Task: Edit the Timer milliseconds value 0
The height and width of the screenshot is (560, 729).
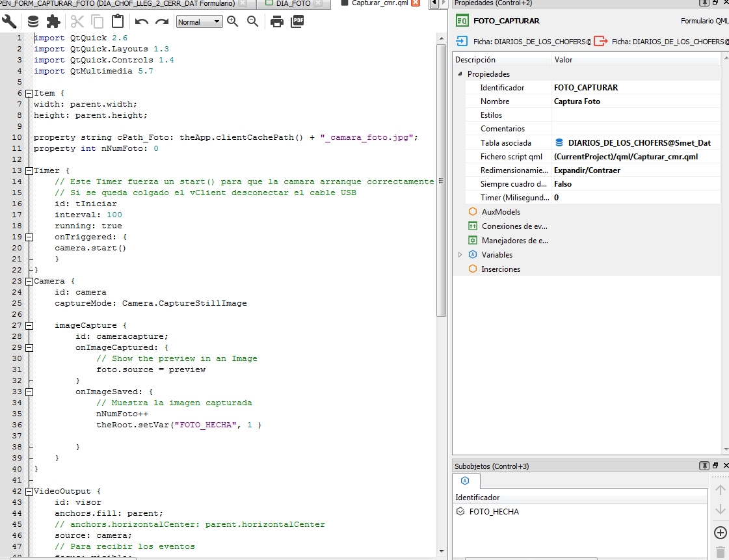Action: click(x=635, y=198)
